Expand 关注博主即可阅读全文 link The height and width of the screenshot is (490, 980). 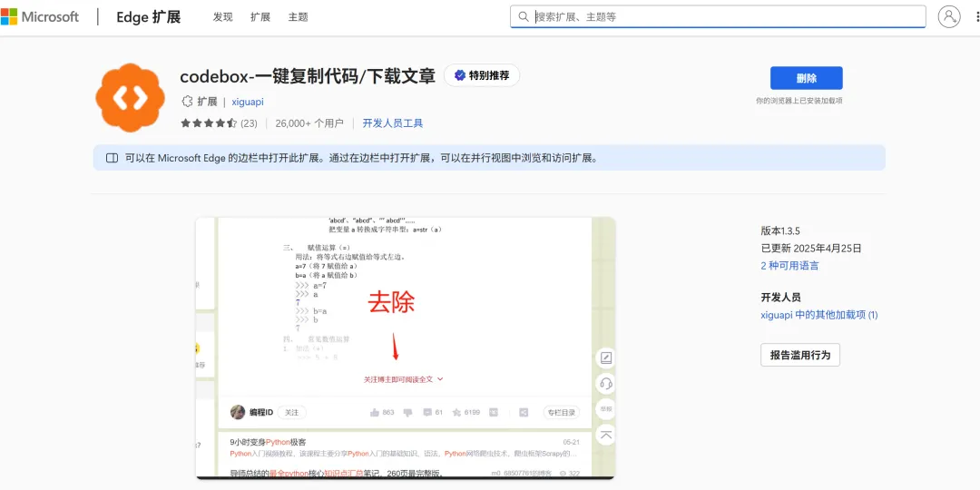pos(404,379)
